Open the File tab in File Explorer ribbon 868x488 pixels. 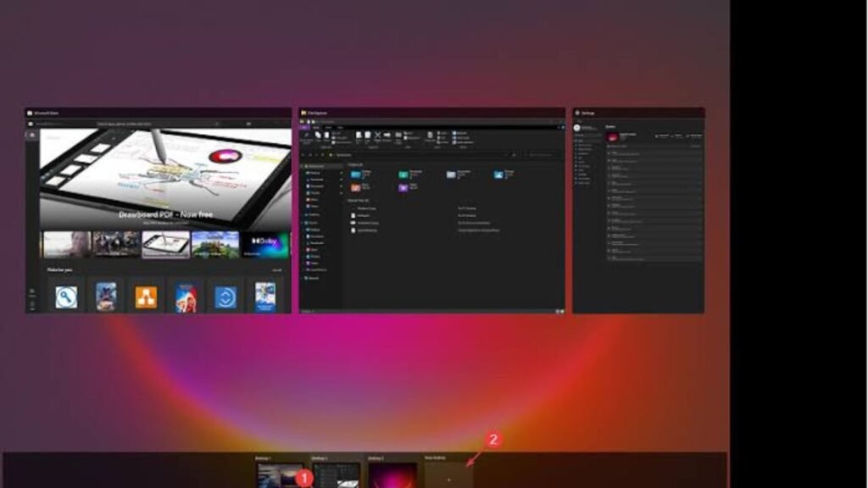coord(304,127)
